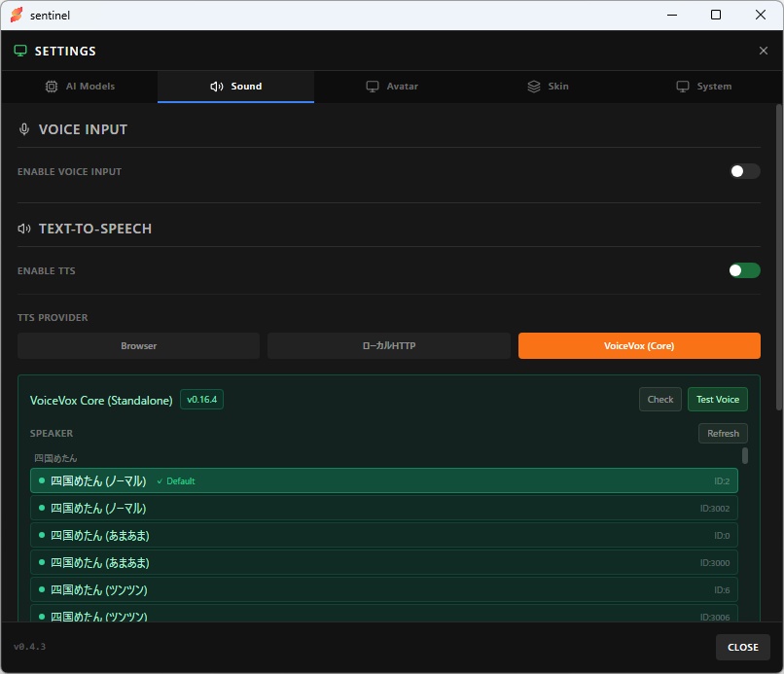Click the Check button for VoiceVox
The image size is (784, 674).
click(660, 400)
